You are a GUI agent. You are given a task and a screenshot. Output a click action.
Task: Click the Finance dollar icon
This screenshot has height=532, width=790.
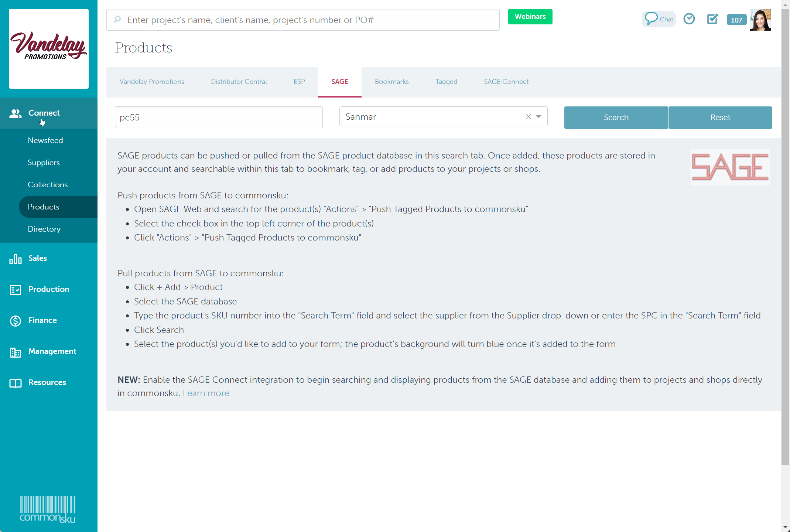(x=16, y=321)
